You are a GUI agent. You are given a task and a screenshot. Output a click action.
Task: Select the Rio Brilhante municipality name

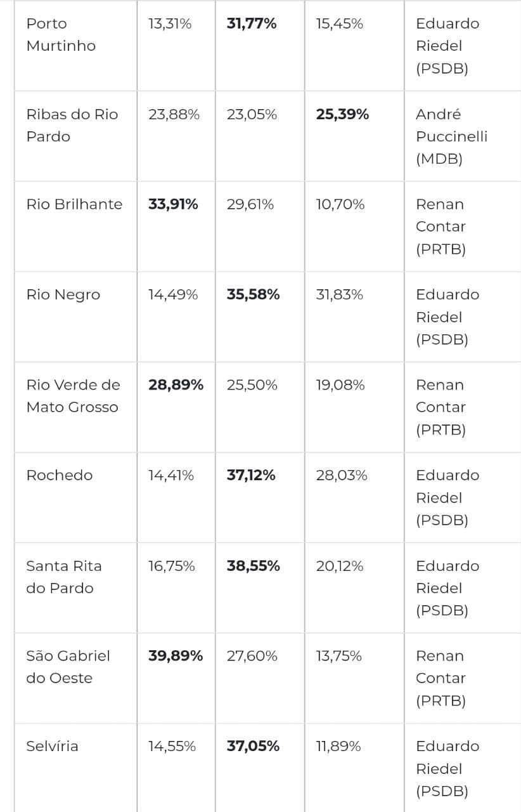[74, 205]
